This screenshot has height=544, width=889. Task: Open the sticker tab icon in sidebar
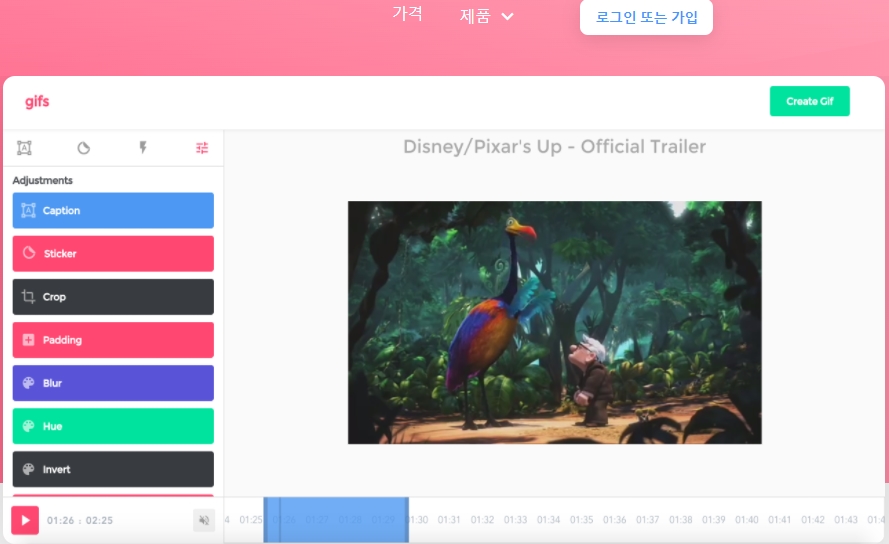pos(84,148)
